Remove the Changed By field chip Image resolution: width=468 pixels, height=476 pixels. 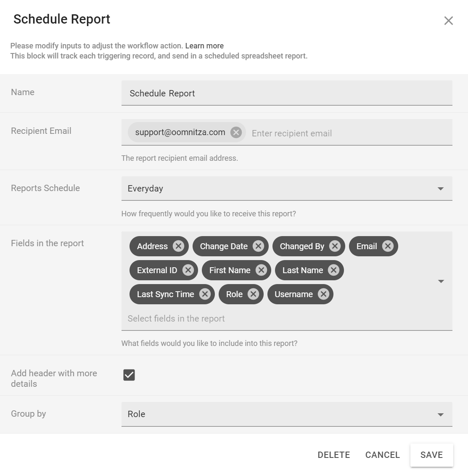pyautogui.click(x=335, y=246)
